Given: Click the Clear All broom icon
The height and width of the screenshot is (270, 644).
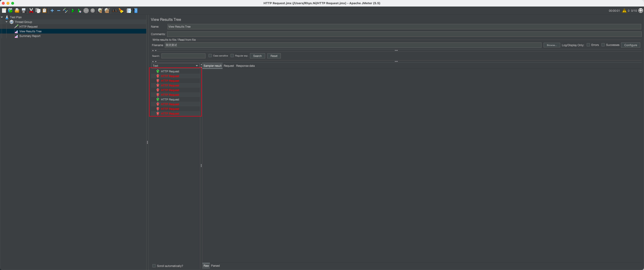Looking at the screenshot, I should [107, 11].
